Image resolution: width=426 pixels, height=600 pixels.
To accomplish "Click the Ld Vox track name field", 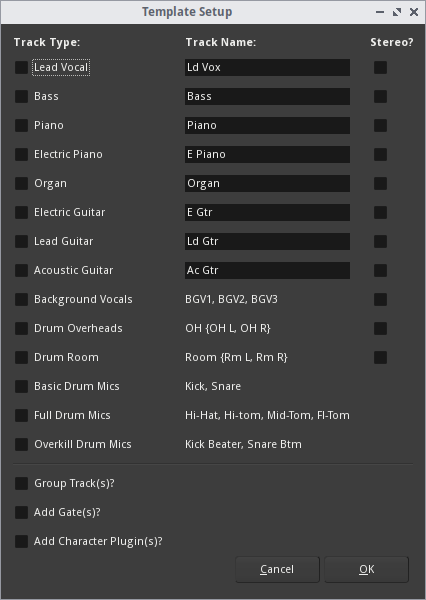I will 267,67.
